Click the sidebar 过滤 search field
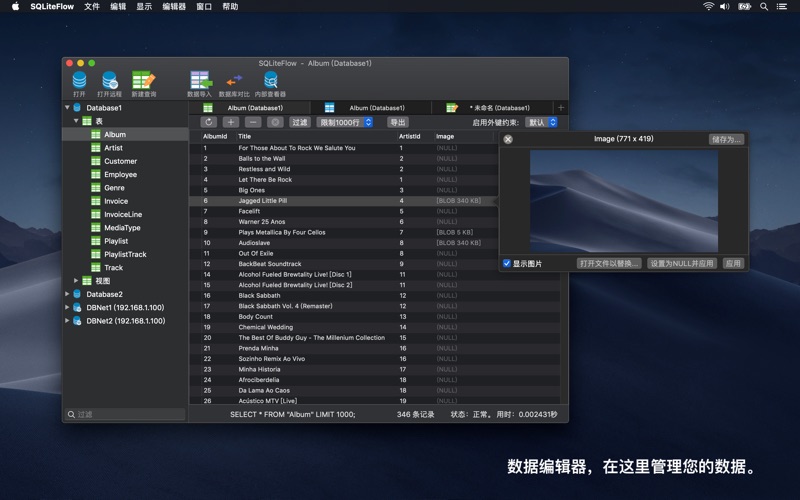 [x=127, y=414]
